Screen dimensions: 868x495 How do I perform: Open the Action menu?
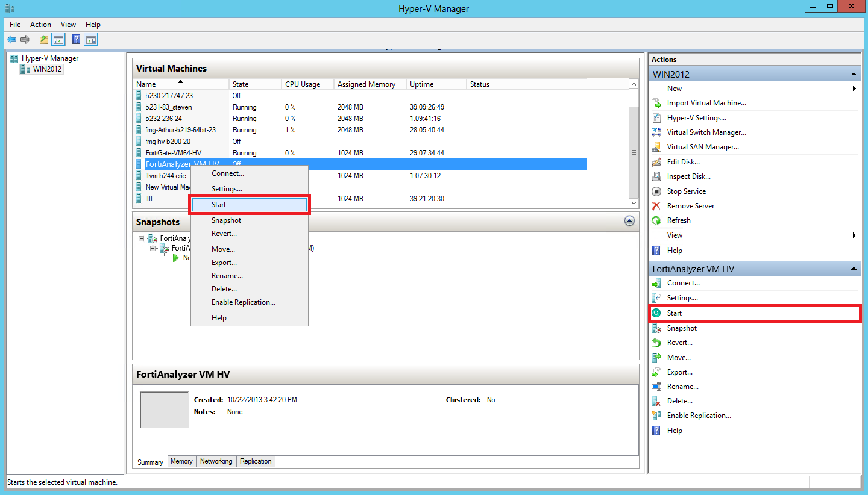[x=40, y=24]
